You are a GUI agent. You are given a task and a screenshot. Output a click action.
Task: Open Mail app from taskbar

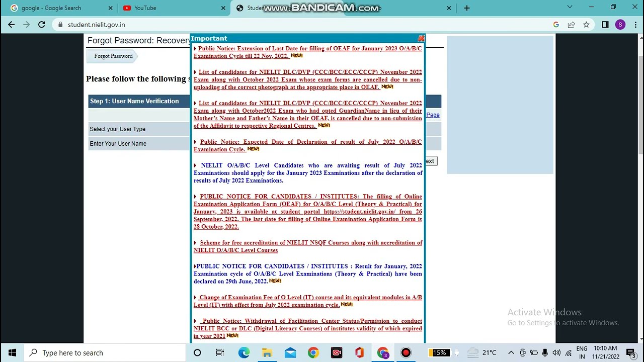click(x=290, y=353)
